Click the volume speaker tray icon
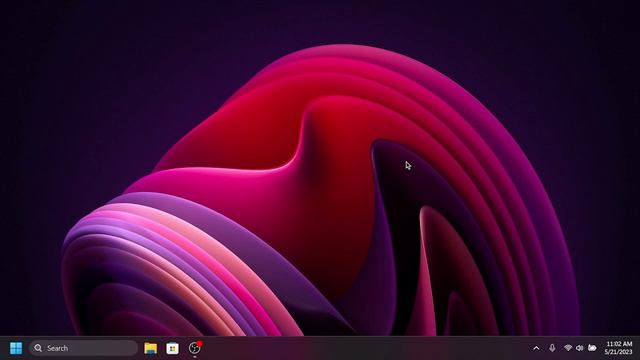This screenshot has width=640, height=360. (579, 348)
